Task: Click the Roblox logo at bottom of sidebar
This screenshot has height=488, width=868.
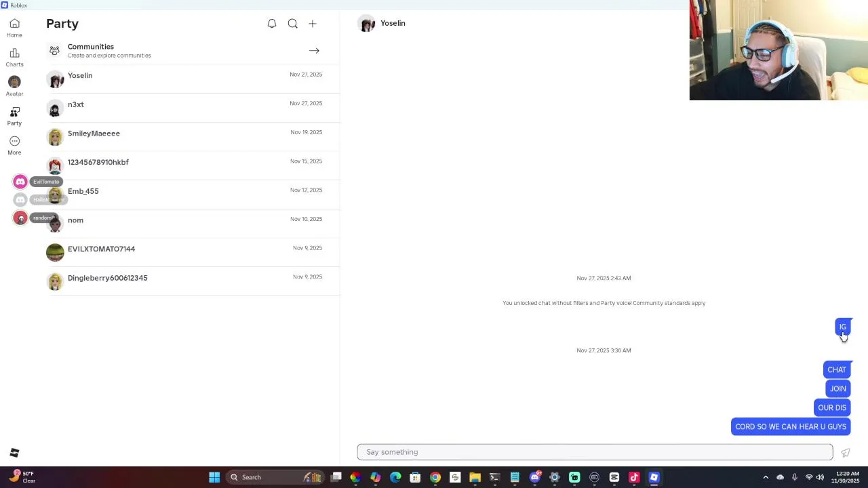Action: pyautogui.click(x=14, y=453)
